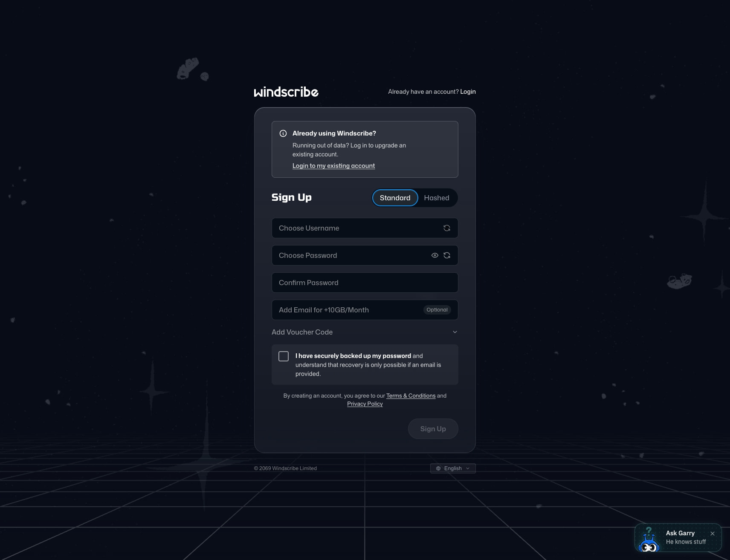730x560 pixels.
Task: Close the Ask Garry widget
Action: point(713,534)
